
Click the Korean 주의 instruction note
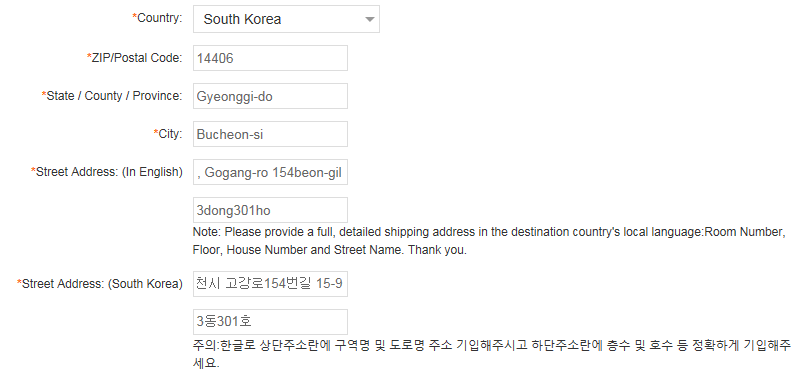[x=491, y=354]
